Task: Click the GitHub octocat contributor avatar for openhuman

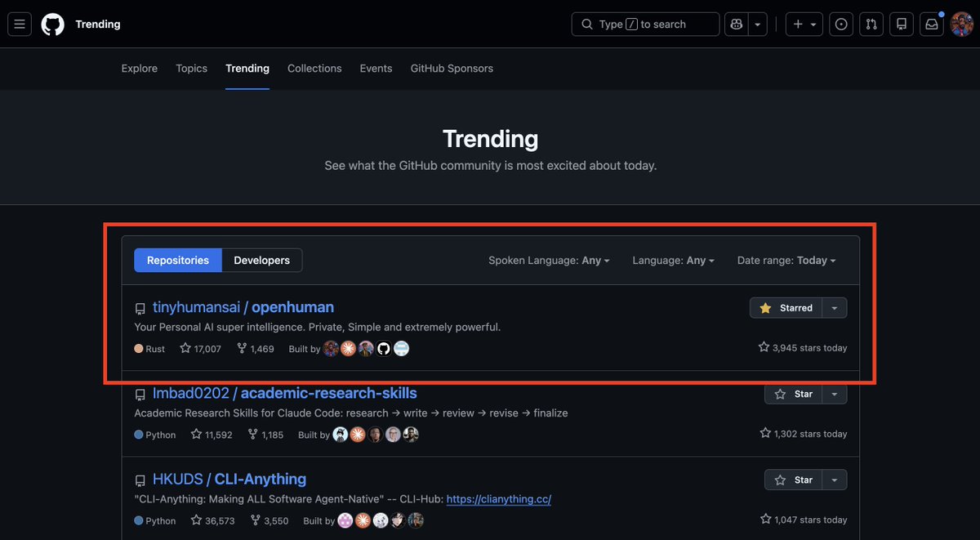Action: click(x=383, y=349)
